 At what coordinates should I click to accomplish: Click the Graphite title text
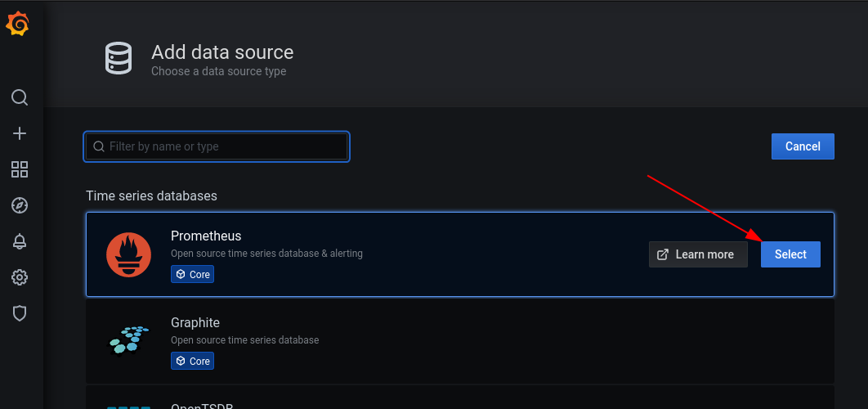195,322
